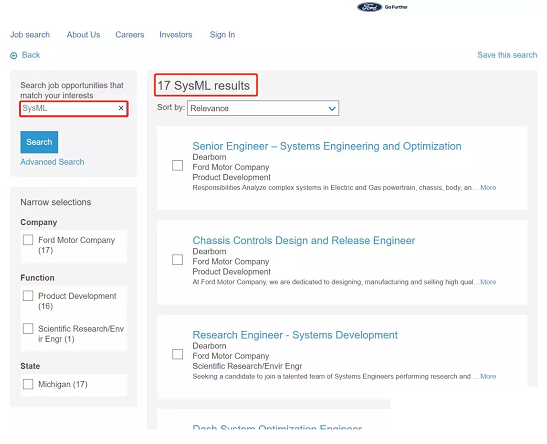This screenshot has height=444, width=547.
Task: Click 'Scientific Research/Envir Engr' under Research Engineer
Action: [x=247, y=366]
